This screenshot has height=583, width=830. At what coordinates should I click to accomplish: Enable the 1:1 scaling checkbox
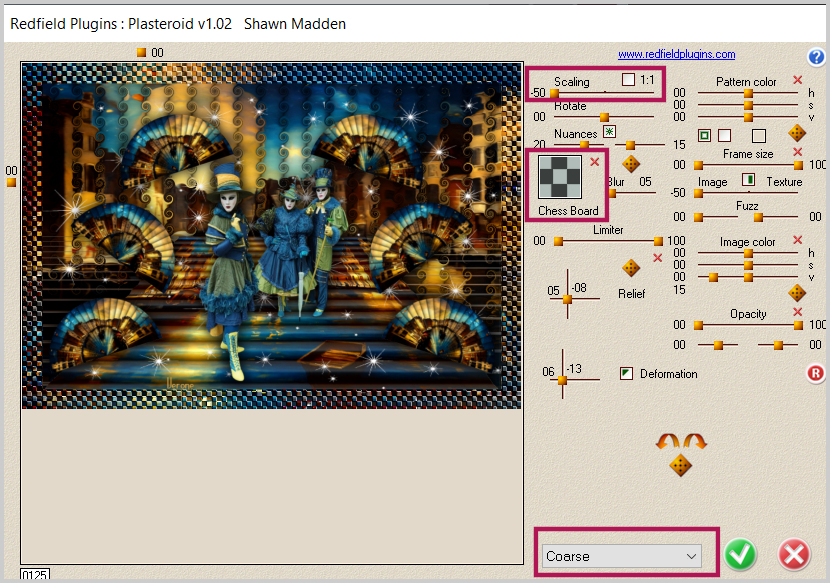coord(628,79)
